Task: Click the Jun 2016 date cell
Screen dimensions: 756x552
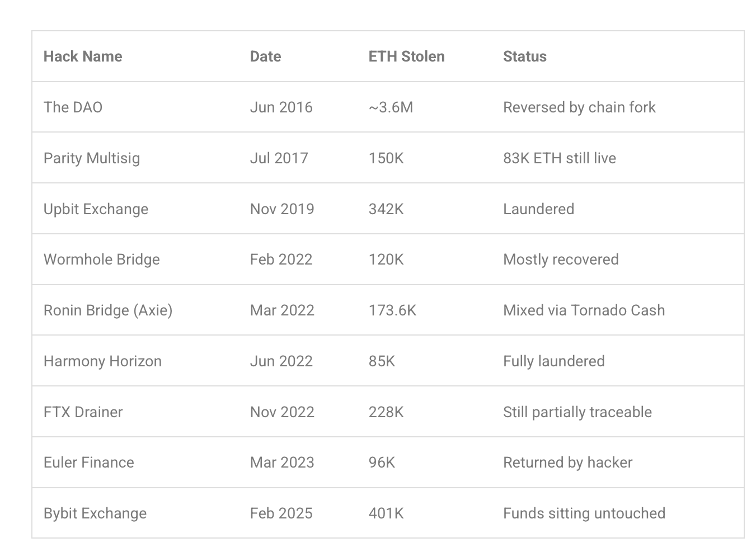Action: [x=281, y=107]
